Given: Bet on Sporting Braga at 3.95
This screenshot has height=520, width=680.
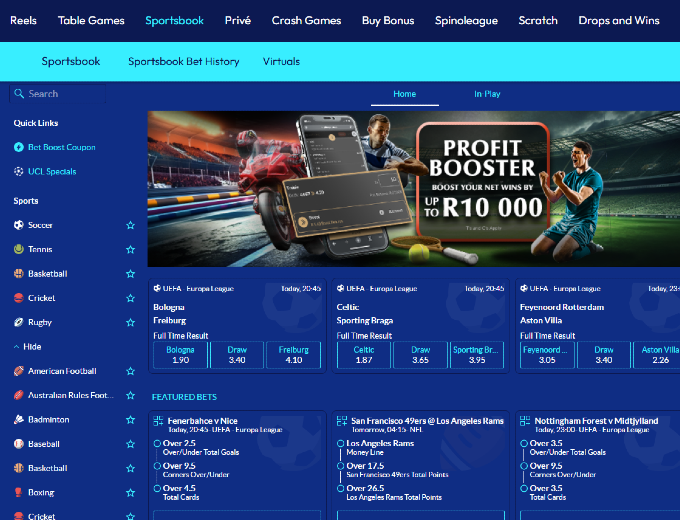Looking at the screenshot, I should coord(477,355).
